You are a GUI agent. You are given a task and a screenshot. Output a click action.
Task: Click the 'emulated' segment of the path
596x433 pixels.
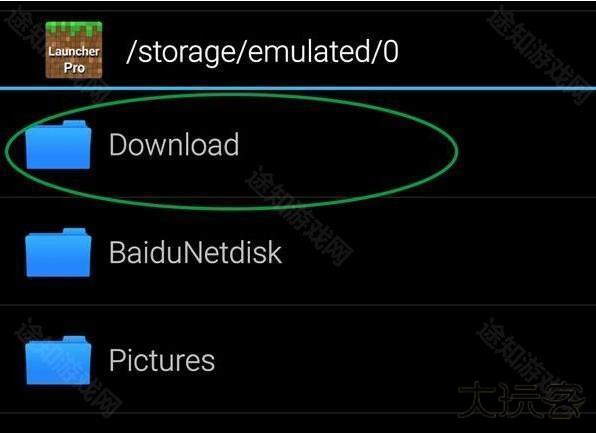click(x=308, y=52)
